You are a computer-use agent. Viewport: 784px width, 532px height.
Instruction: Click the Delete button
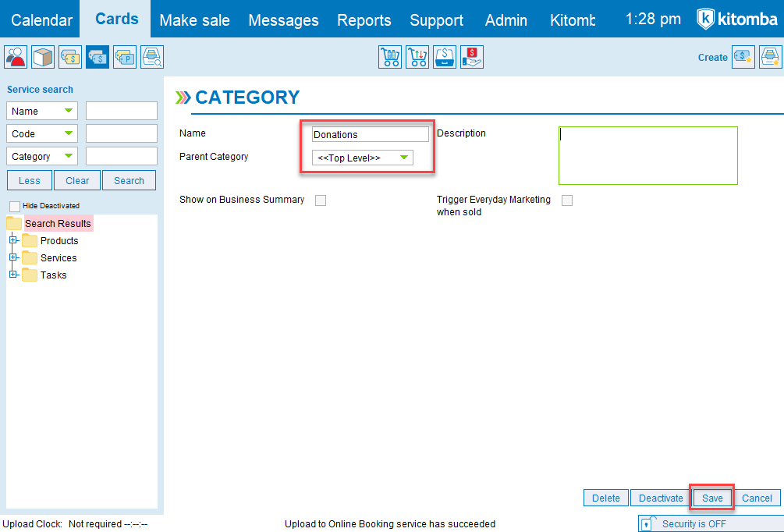pyautogui.click(x=606, y=498)
